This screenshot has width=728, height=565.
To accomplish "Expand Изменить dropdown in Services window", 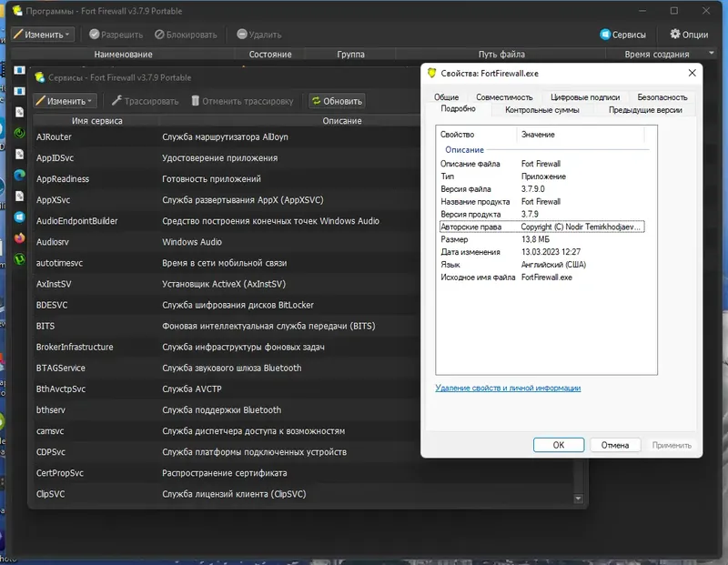I will 65,101.
